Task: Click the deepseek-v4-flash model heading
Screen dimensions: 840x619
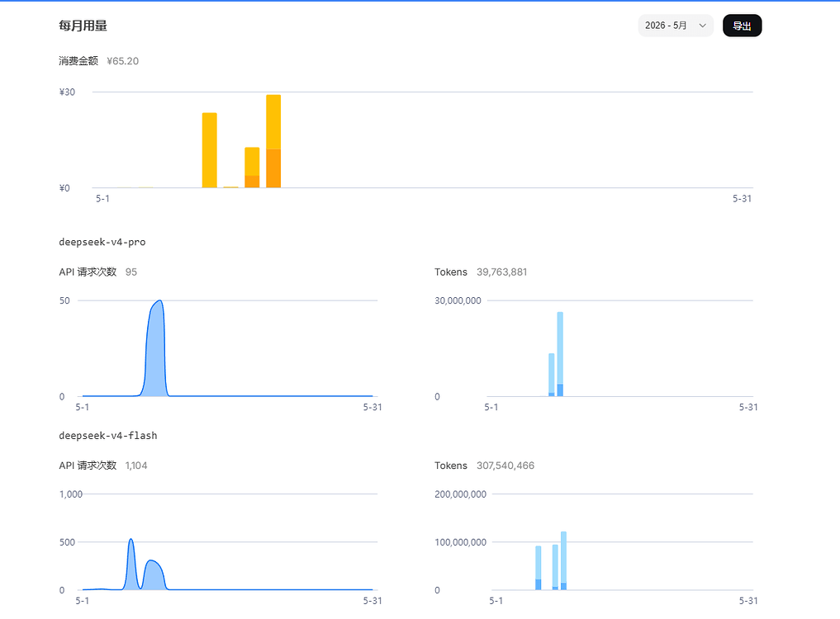Action: (108, 436)
